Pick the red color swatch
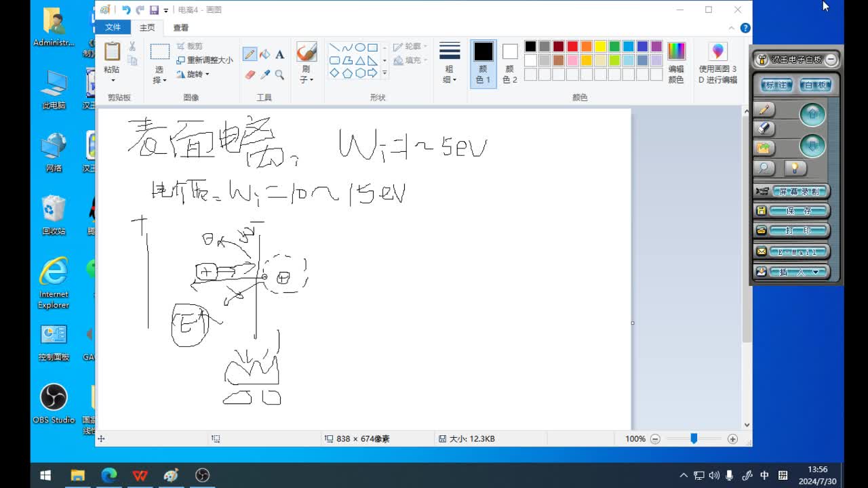The height and width of the screenshot is (488, 868). [572, 47]
